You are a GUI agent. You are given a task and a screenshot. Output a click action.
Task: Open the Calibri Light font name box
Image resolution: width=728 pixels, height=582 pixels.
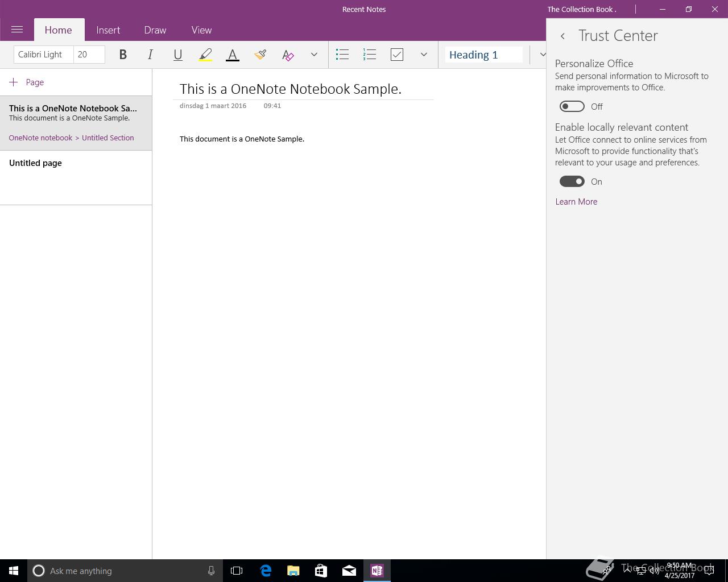click(44, 55)
